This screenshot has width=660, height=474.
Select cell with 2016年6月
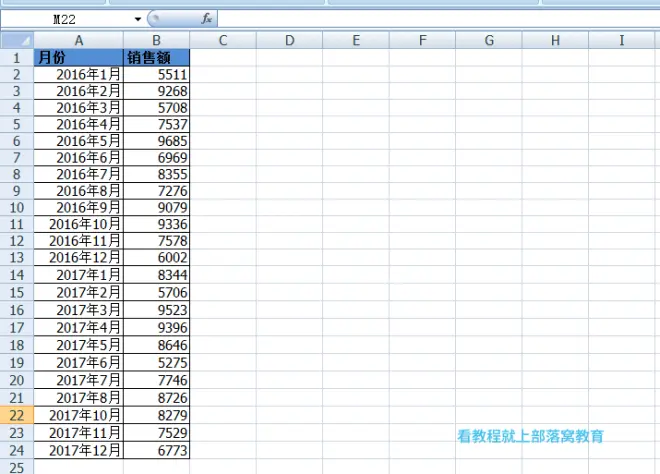tap(79, 157)
